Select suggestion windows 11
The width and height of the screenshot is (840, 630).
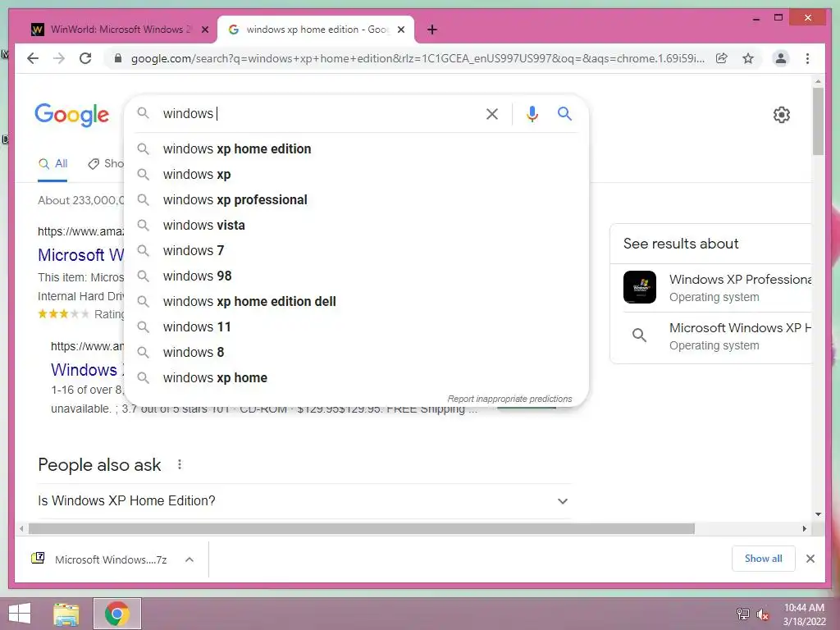(x=356, y=326)
